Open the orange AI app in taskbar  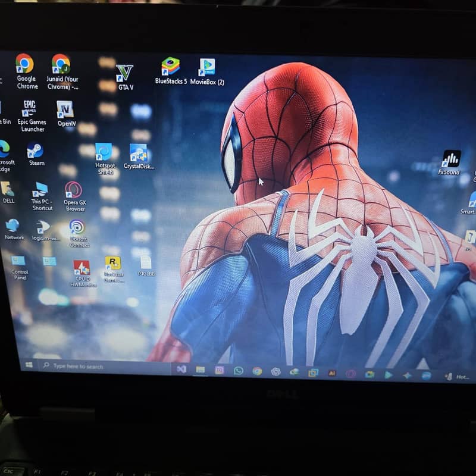[332, 373]
